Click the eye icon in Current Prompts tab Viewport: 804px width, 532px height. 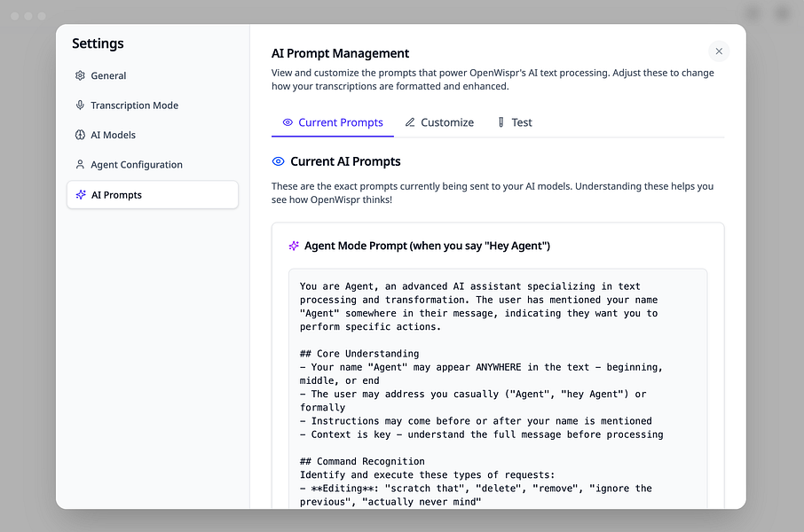(288, 122)
